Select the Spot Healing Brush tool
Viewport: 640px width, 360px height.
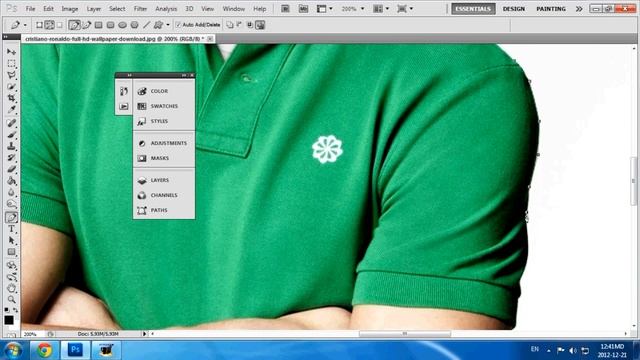pyautogui.click(x=11, y=123)
